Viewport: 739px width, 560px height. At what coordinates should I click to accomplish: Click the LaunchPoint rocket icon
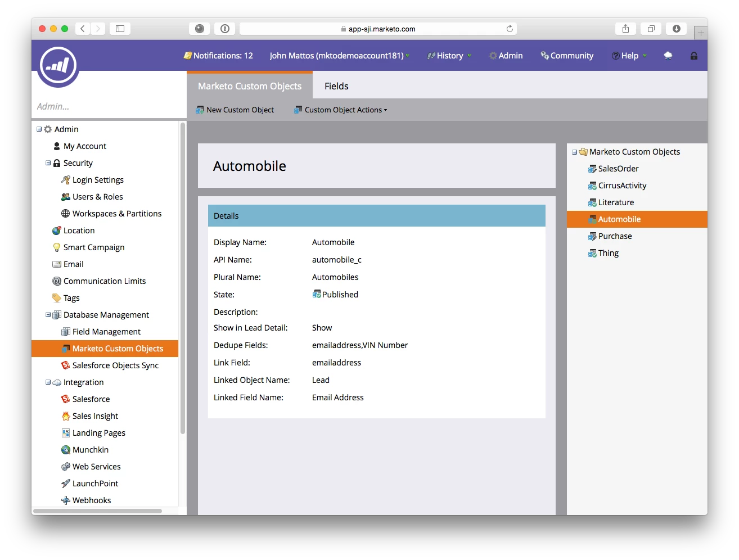(x=66, y=484)
